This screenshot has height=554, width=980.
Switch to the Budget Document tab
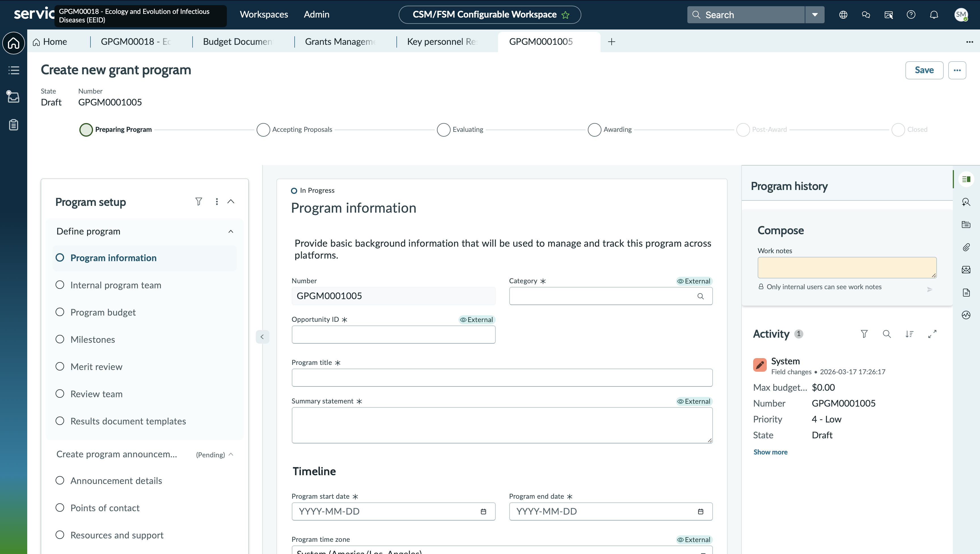point(238,42)
